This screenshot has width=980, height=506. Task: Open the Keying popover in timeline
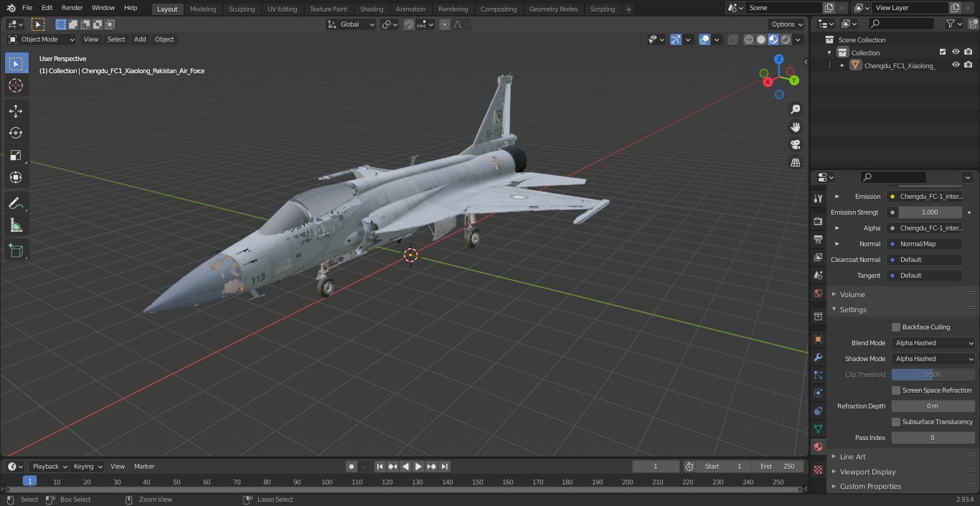pos(88,467)
